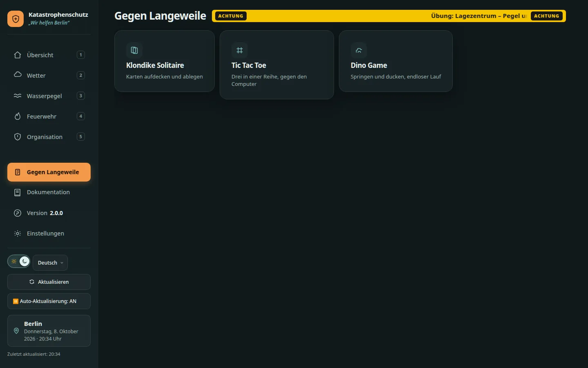
Task: Click the flame icon beside Feuerwehr
Action: (18, 116)
